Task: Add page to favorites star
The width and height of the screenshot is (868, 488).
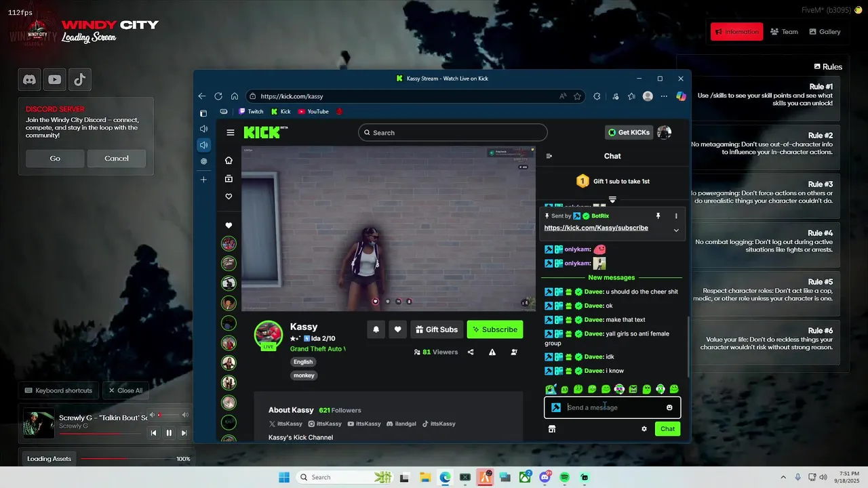Action: click(578, 96)
